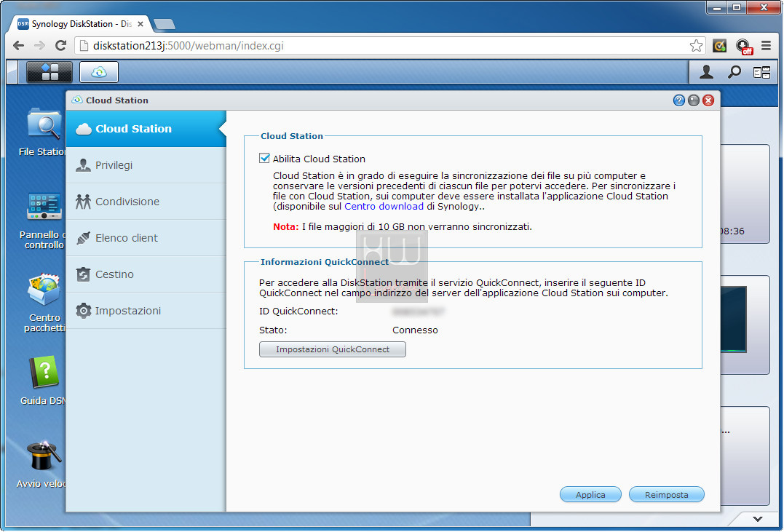Open Impostazioni QuickConnect button
This screenshot has height=532, width=784.
tap(333, 349)
